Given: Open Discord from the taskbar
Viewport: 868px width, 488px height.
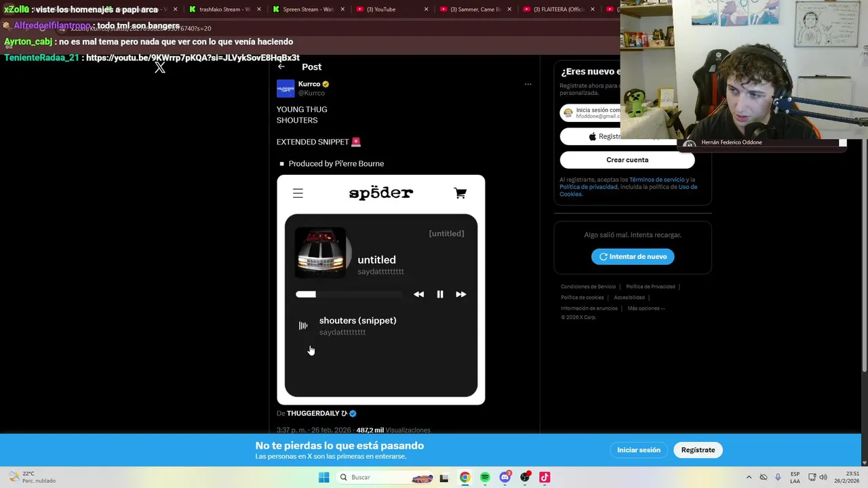Looking at the screenshot, I should [x=505, y=477].
